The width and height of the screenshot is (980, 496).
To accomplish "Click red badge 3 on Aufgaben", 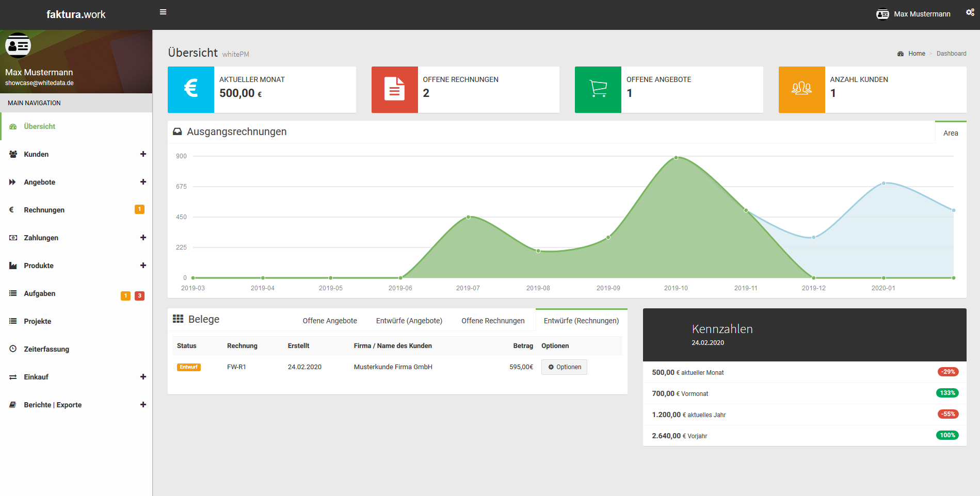I will pos(139,296).
